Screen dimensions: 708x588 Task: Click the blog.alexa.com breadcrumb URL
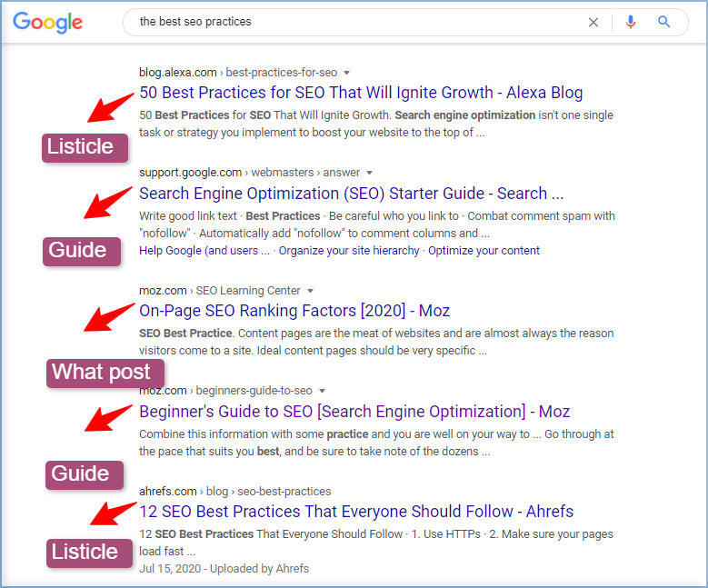click(x=238, y=73)
